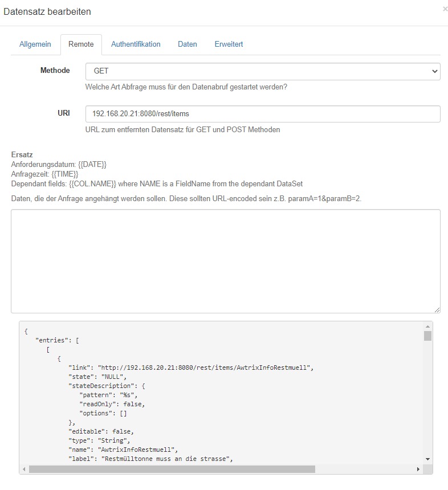The height and width of the screenshot is (490, 448).
Task: Click the URI help text about GET and POST
Action: (182, 130)
